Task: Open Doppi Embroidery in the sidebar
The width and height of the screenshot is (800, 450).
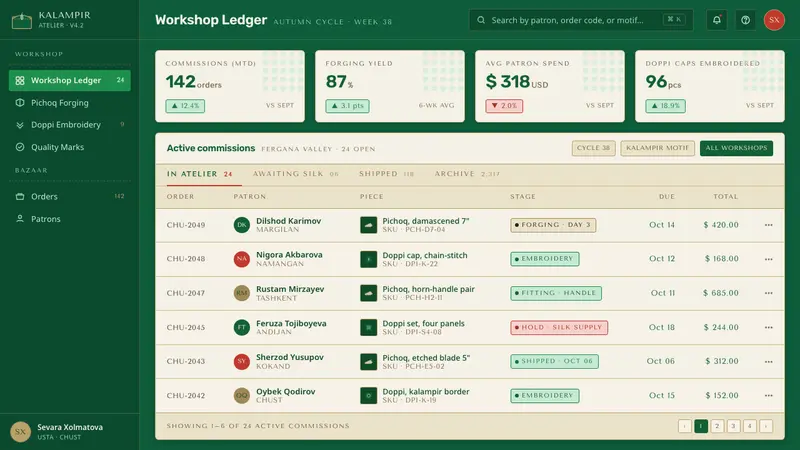Action: click(69, 125)
